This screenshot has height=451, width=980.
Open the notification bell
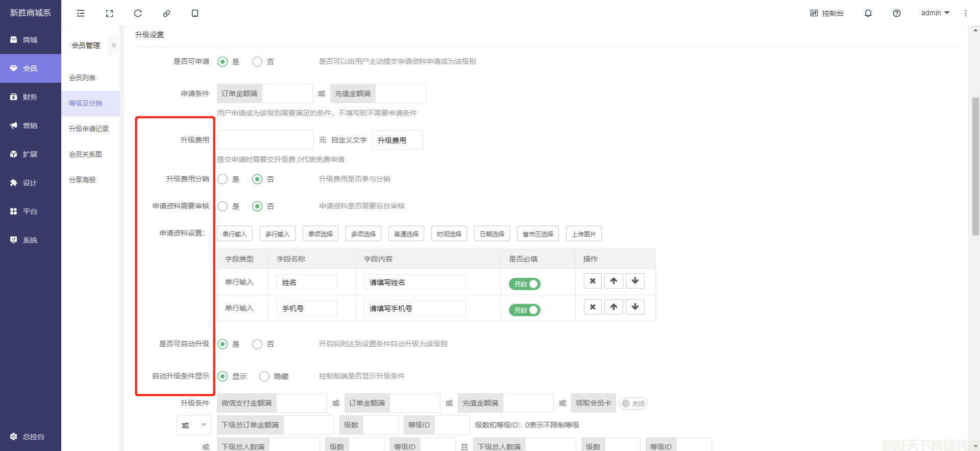(868, 13)
